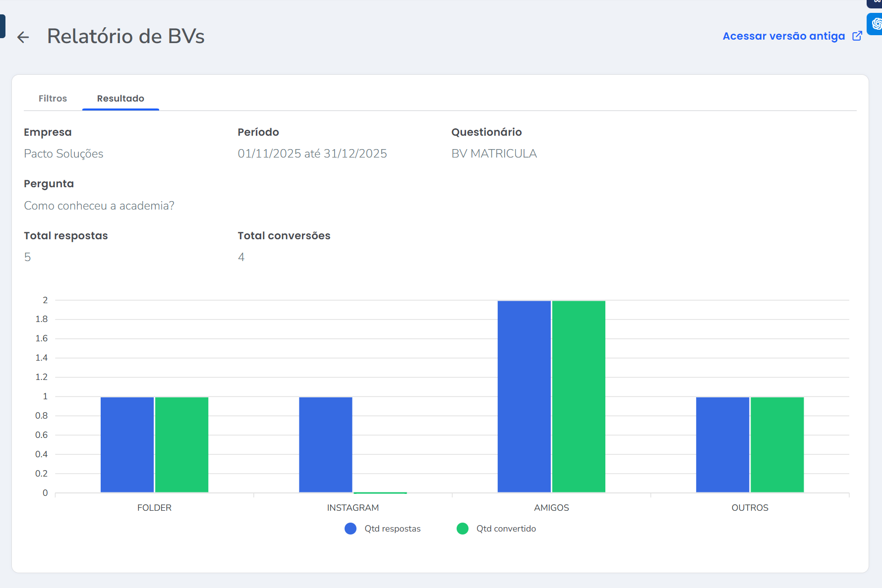Open the Acessar versão antiga link

pos(783,36)
